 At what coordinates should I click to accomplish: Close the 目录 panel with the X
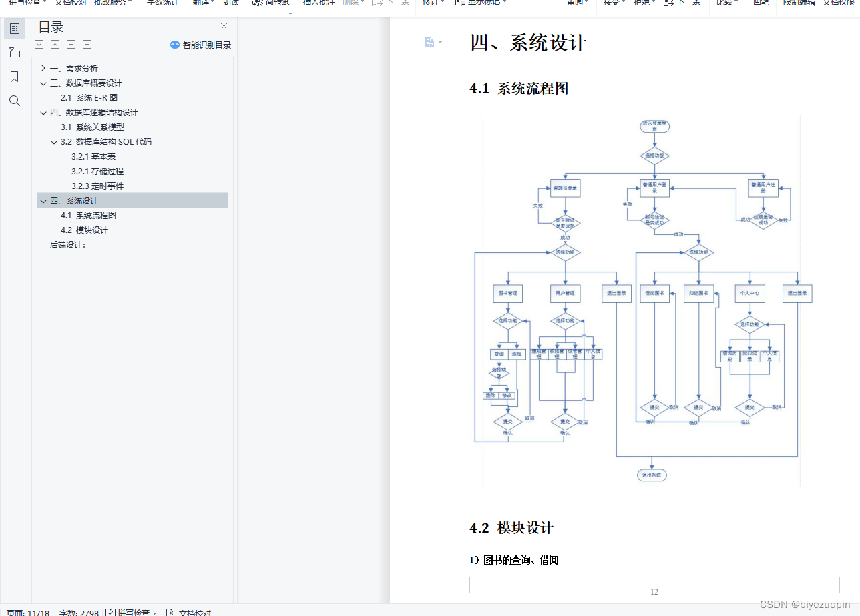224,27
